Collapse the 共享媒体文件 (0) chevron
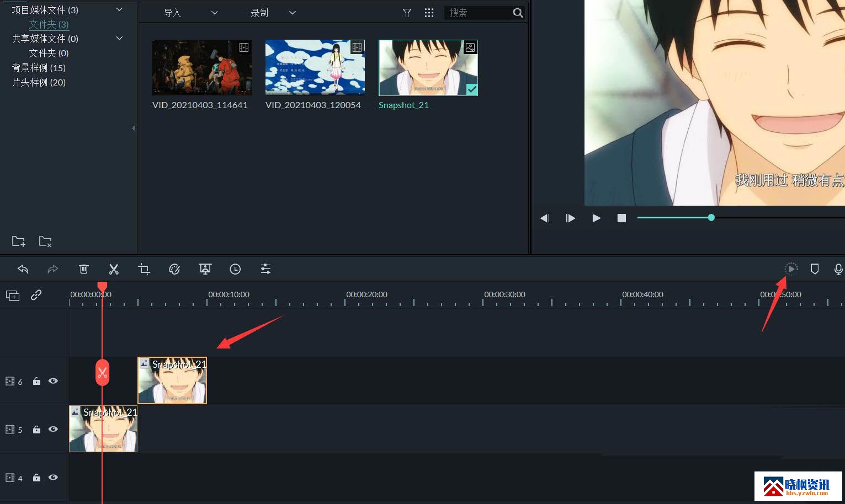The image size is (845, 504). tap(119, 38)
